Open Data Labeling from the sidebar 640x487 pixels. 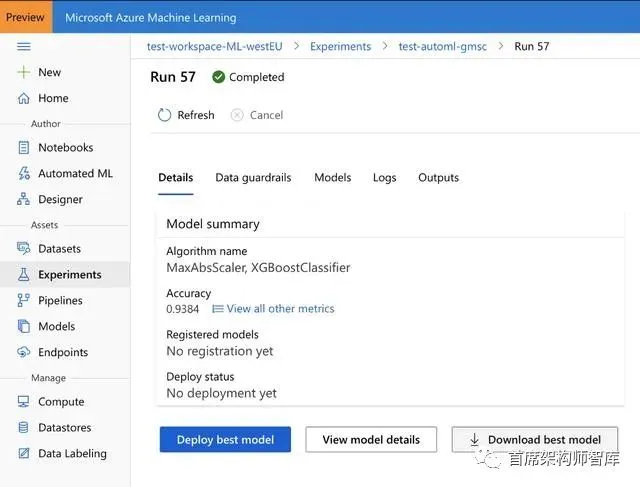[x=72, y=453]
